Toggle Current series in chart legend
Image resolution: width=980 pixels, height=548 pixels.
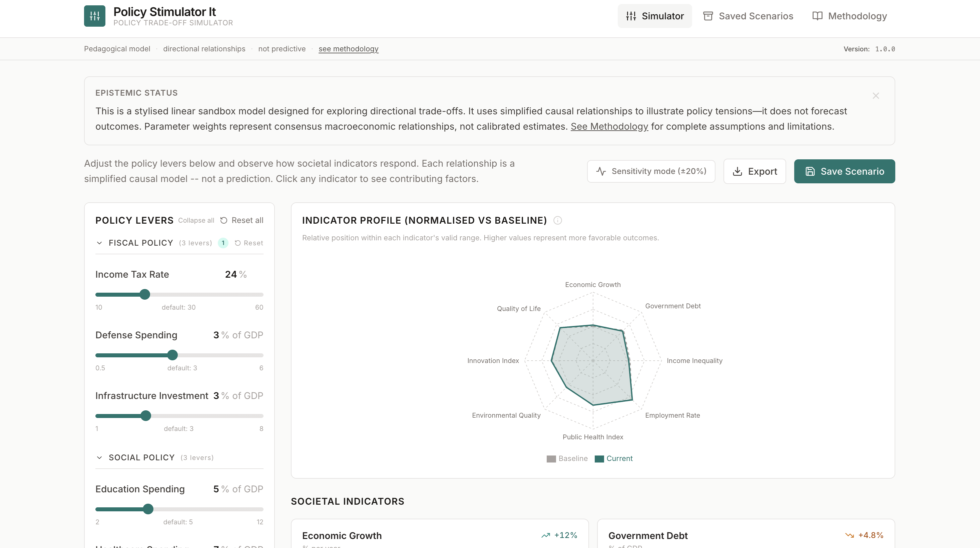click(614, 459)
